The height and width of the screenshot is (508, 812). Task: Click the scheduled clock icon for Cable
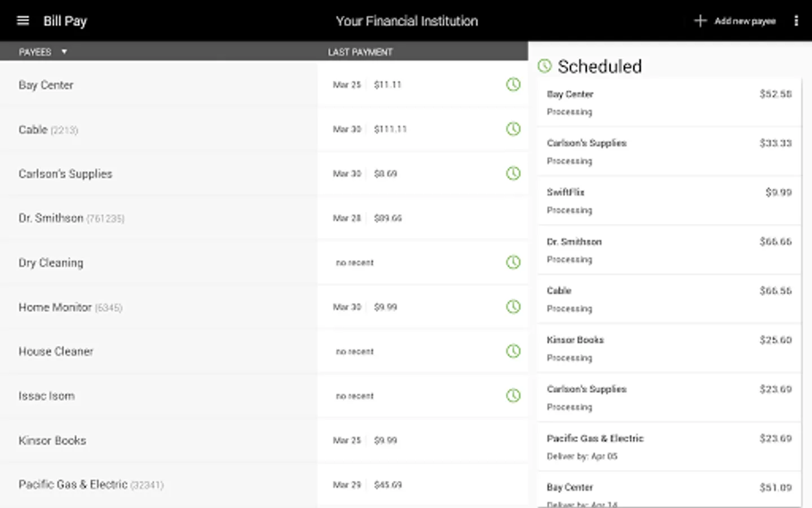tap(513, 129)
